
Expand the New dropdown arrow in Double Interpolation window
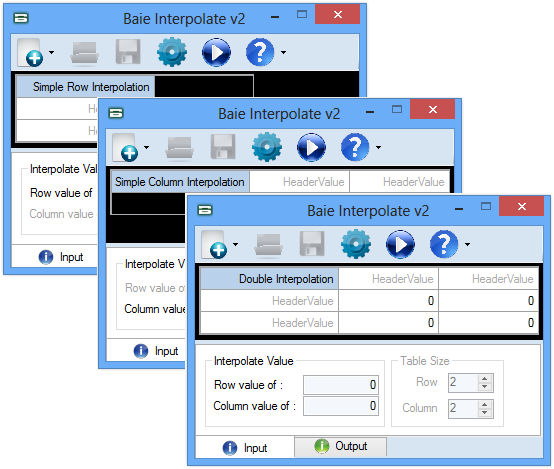point(235,244)
